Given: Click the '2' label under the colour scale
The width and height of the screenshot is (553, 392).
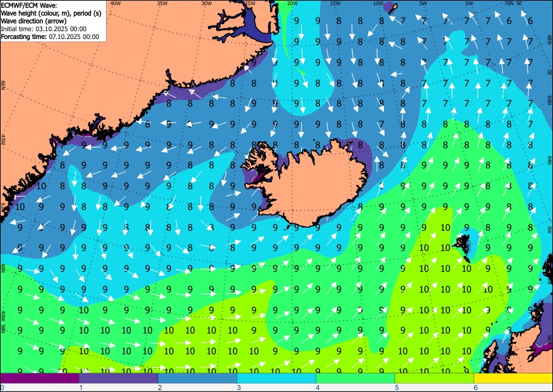Looking at the screenshot, I should coord(160,387).
